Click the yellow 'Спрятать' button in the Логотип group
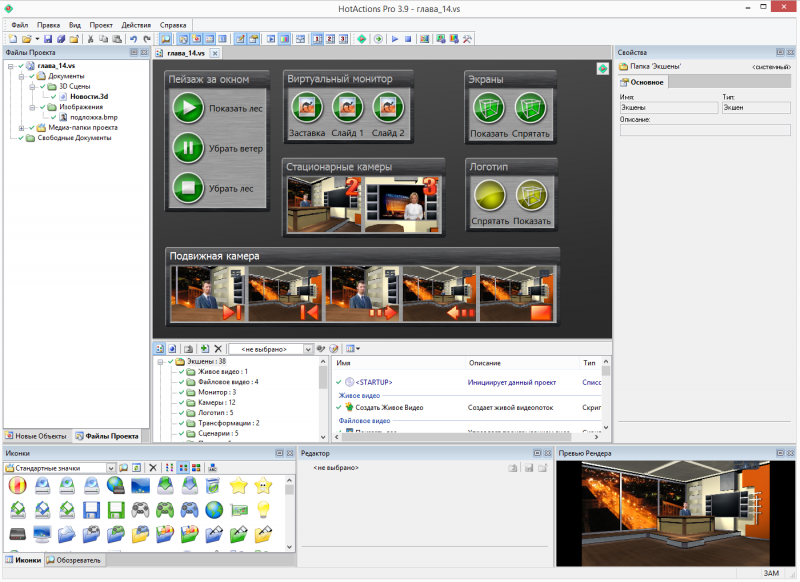This screenshot has width=800, height=582. (490, 195)
